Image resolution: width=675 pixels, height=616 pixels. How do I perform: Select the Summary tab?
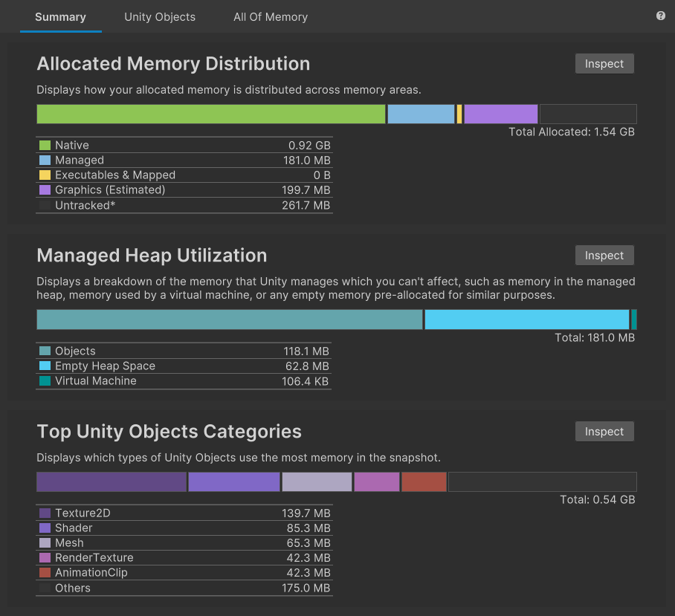pyautogui.click(x=60, y=16)
